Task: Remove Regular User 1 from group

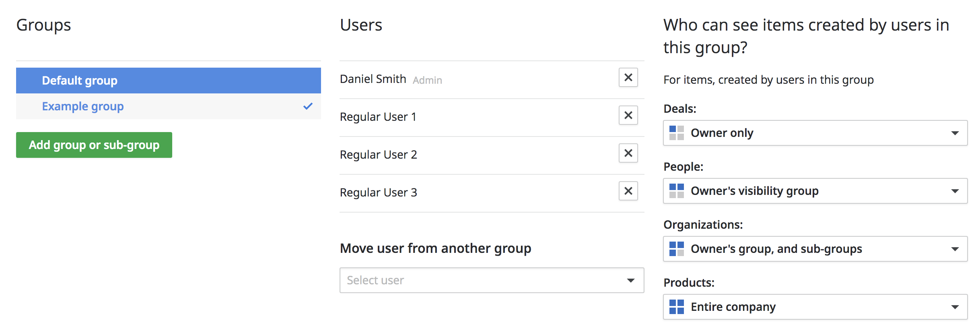Action: pyautogui.click(x=628, y=115)
